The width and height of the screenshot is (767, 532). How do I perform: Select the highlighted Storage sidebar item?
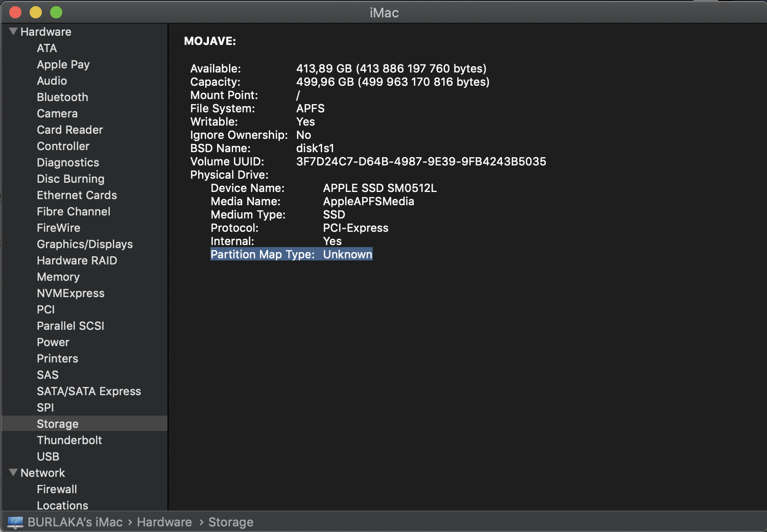[x=84, y=423]
